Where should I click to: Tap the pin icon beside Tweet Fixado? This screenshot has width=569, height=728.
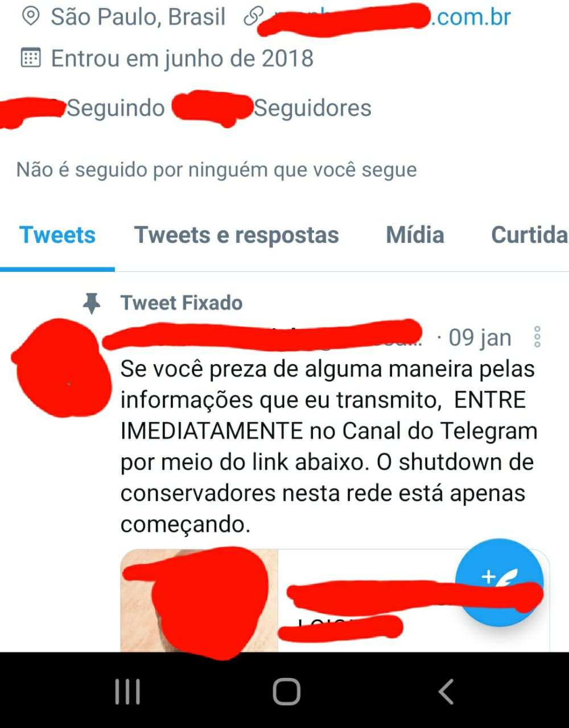point(92,304)
